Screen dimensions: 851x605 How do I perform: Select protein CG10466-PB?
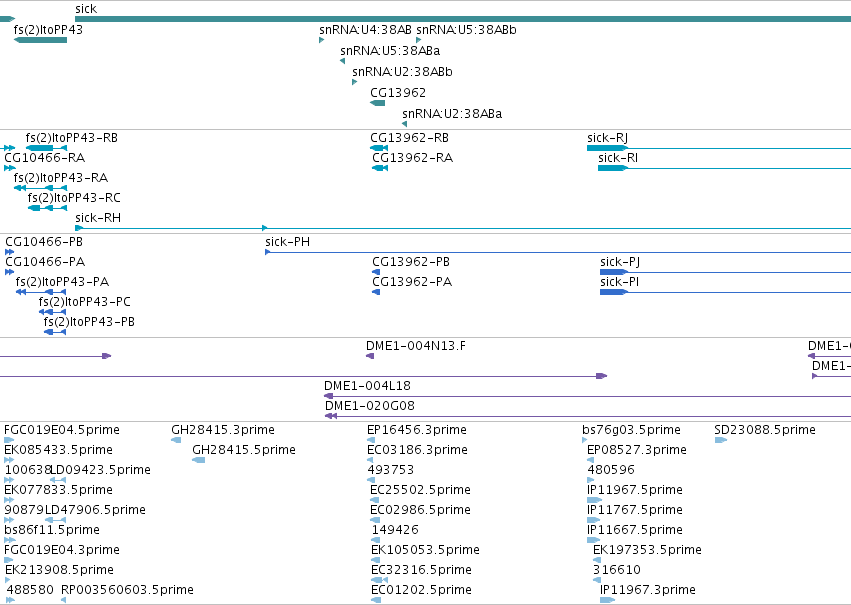pyautogui.click(x=44, y=242)
